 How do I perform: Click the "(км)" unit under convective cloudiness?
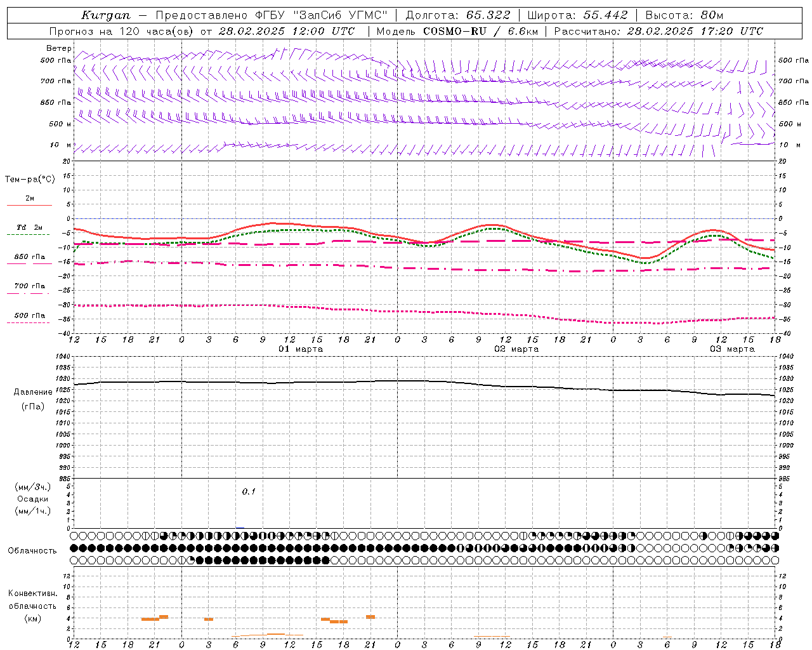click(x=33, y=619)
